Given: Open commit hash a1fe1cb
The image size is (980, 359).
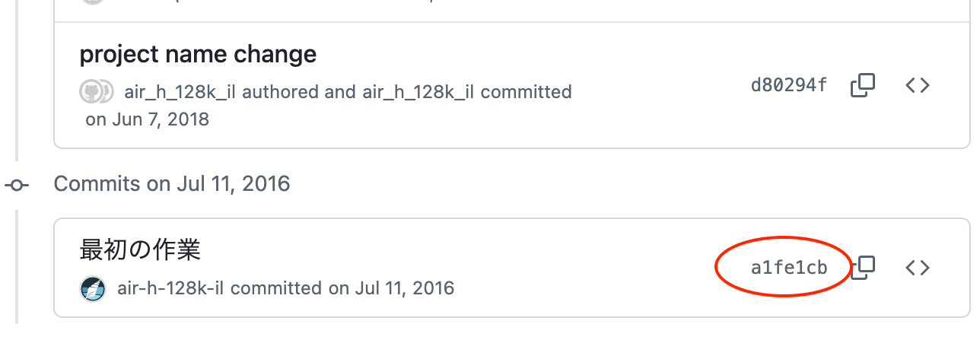Looking at the screenshot, I should [788, 268].
